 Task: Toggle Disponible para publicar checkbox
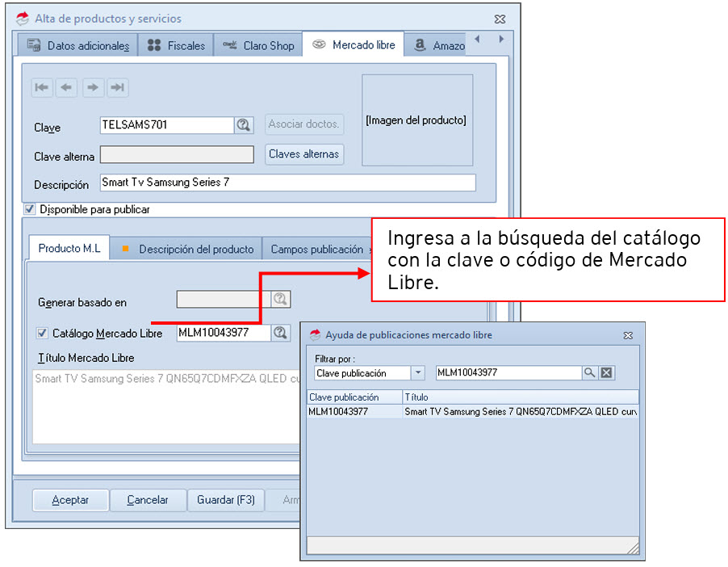(31, 209)
